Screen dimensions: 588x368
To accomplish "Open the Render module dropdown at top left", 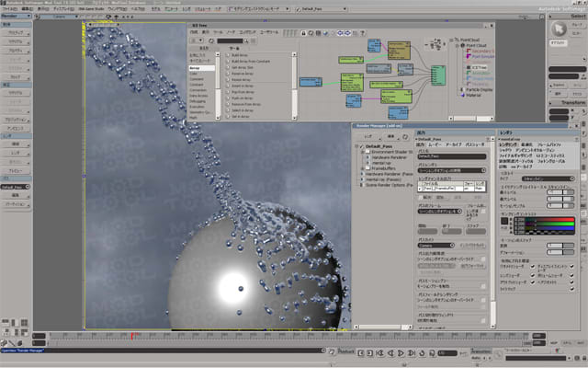I will 16,17.
